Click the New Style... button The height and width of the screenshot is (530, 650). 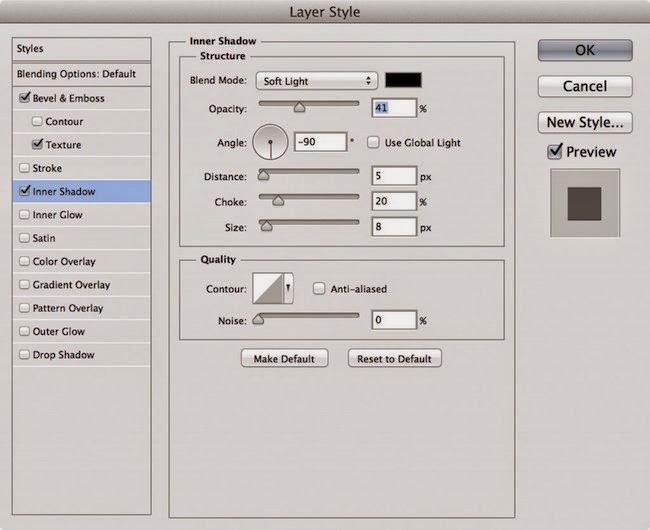point(585,122)
